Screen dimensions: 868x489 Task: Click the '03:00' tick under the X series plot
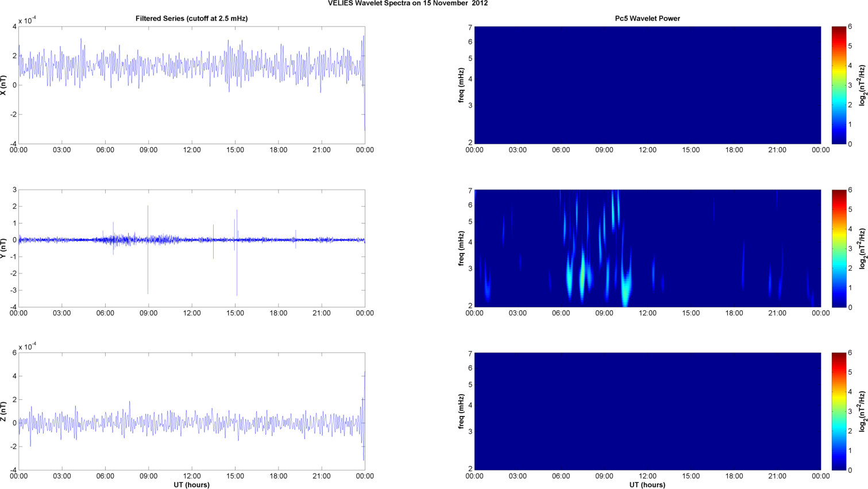61,150
